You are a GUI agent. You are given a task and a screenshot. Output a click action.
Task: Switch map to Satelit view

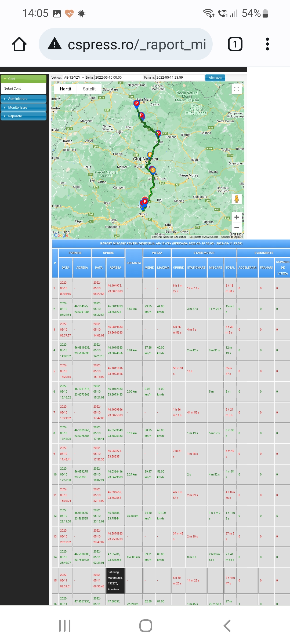[x=89, y=89]
